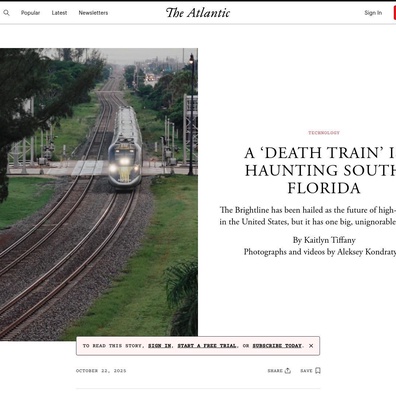The height and width of the screenshot is (396, 396).
Task: Click Sign In in paywall banner
Action: pyautogui.click(x=160, y=346)
